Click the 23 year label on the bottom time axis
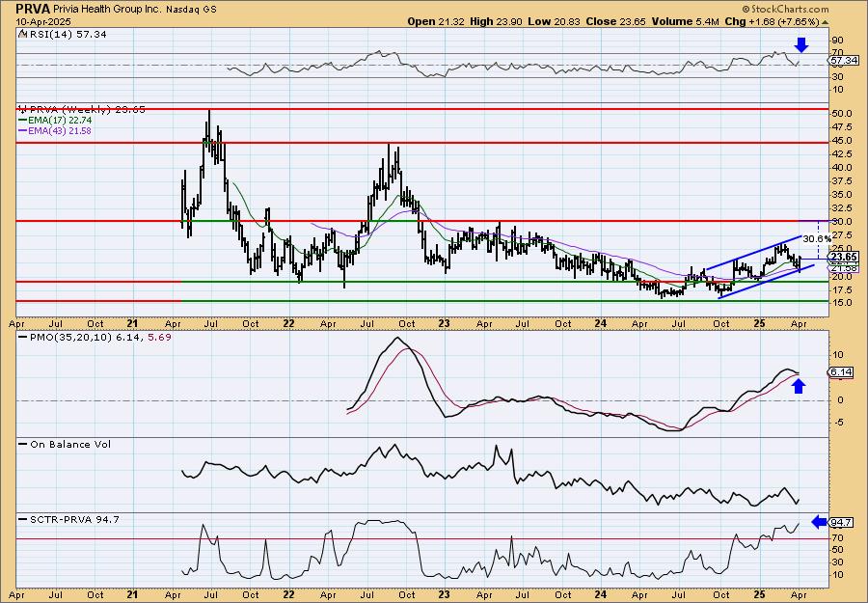 444,594
